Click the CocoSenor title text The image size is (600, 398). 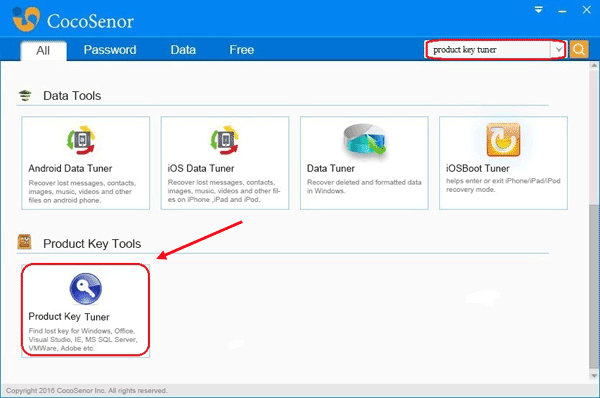90,21
